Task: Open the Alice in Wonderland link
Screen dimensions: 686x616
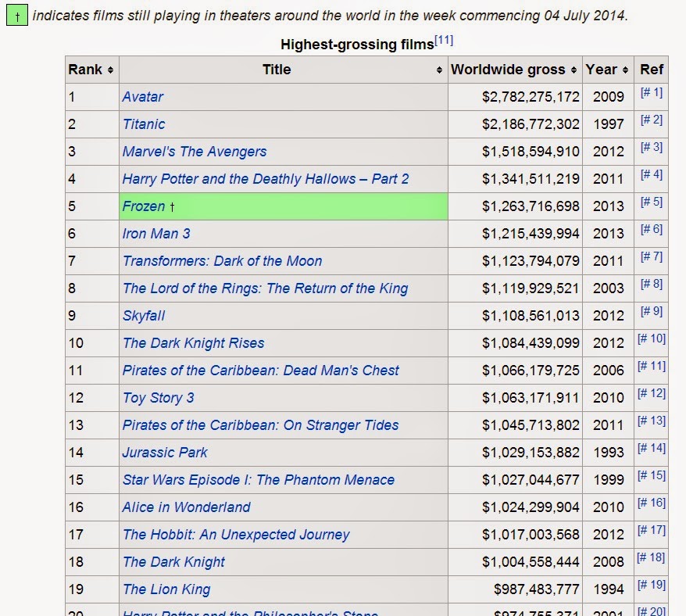Action: point(187,507)
